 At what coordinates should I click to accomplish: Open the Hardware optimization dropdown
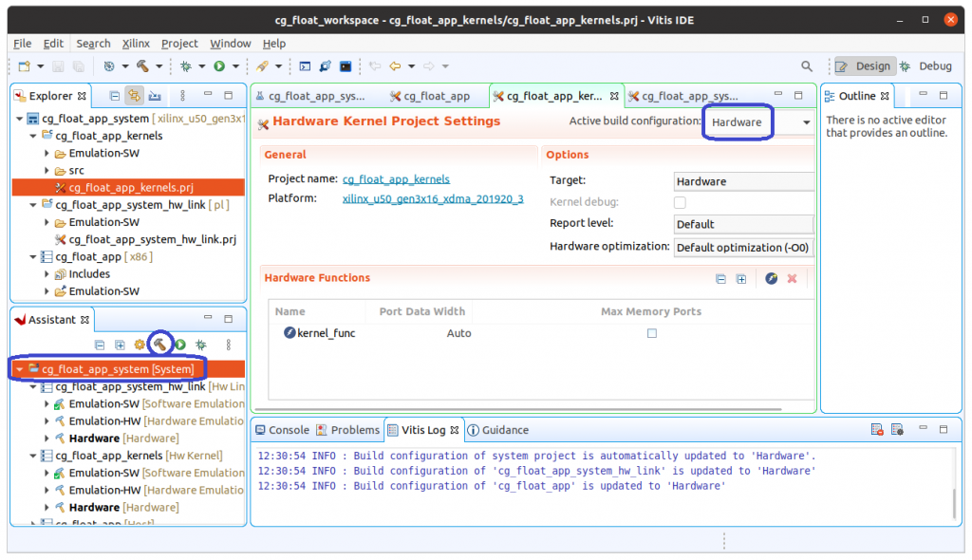(743, 248)
